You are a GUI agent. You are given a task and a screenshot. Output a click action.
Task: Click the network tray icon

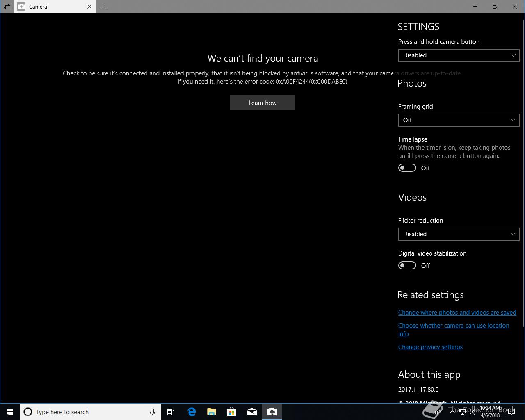pyautogui.click(x=462, y=412)
